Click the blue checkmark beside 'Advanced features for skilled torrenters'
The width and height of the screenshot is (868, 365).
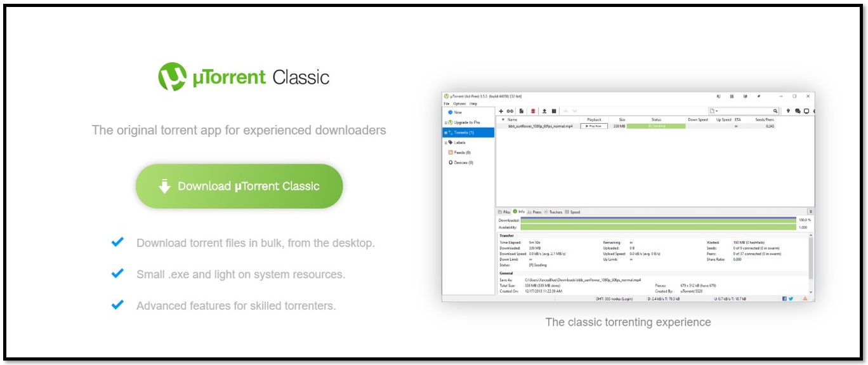point(117,305)
